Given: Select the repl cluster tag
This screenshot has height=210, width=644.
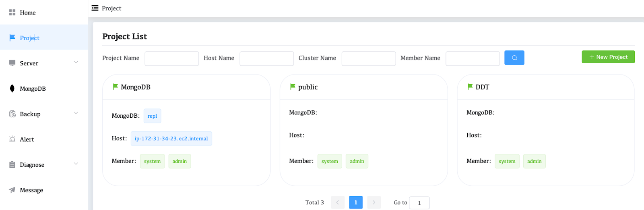Looking at the screenshot, I should (x=152, y=116).
